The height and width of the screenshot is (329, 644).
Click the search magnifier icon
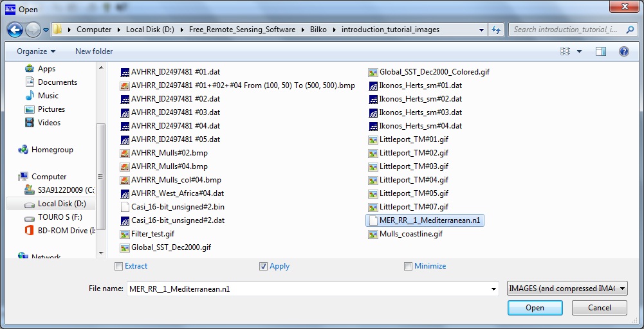[629, 30]
